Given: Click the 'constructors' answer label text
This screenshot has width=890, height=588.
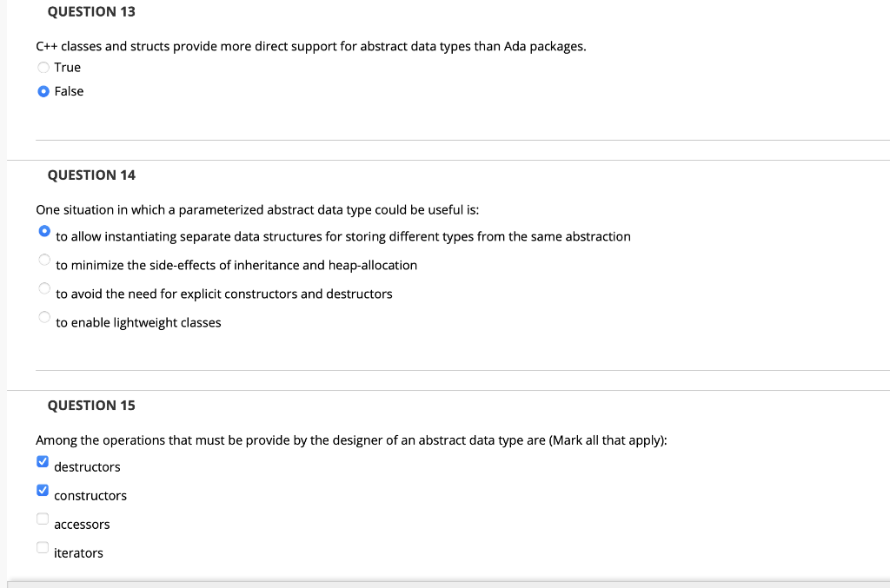Looking at the screenshot, I should pos(90,495).
